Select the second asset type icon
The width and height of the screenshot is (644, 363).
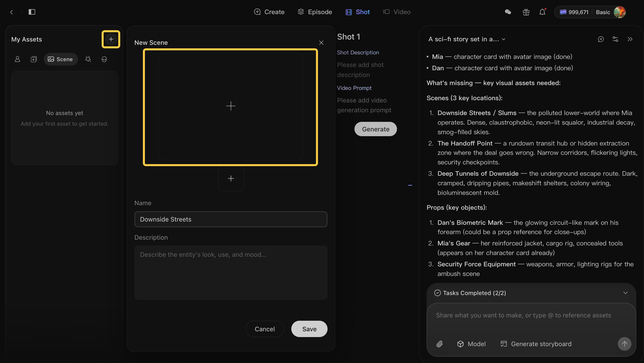click(34, 59)
